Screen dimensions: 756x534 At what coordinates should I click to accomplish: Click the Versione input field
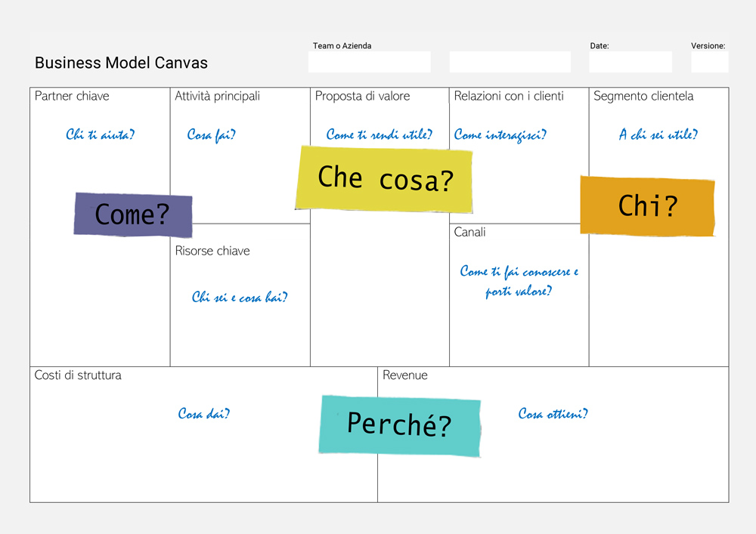pyautogui.click(x=710, y=62)
